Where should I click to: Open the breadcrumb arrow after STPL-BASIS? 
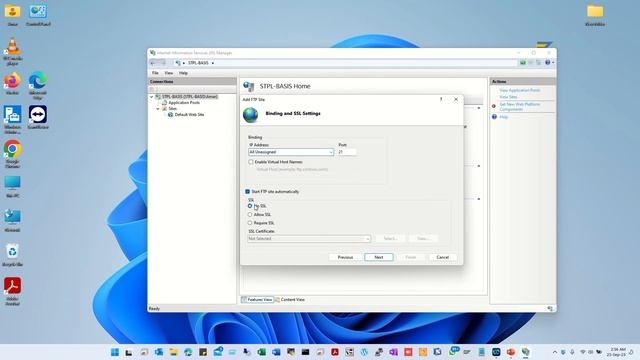(213, 63)
